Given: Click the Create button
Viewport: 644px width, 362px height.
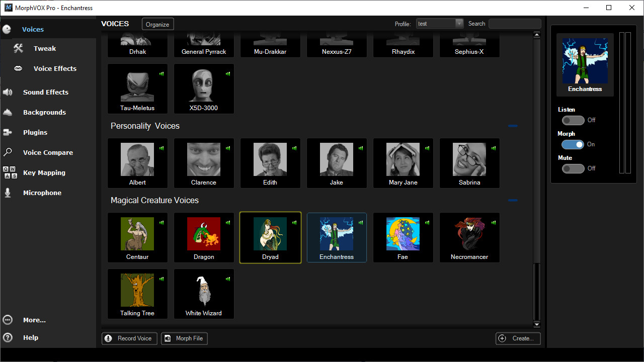Looking at the screenshot, I should coord(518,338).
